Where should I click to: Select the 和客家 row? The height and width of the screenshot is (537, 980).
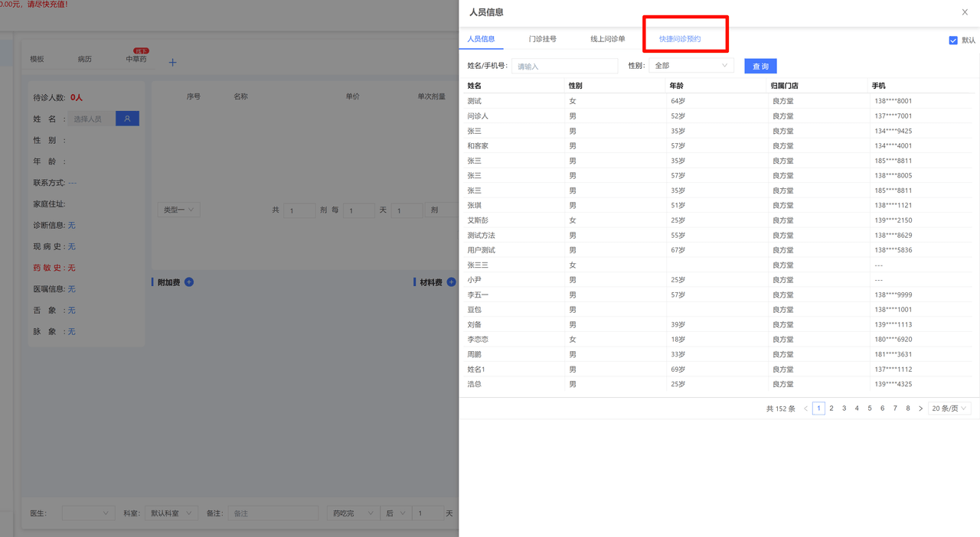click(x=719, y=146)
